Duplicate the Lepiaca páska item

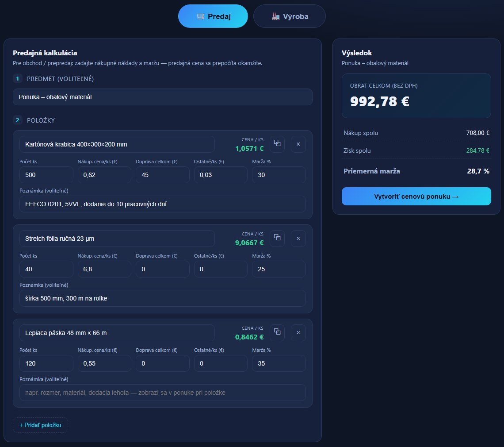[277, 332]
